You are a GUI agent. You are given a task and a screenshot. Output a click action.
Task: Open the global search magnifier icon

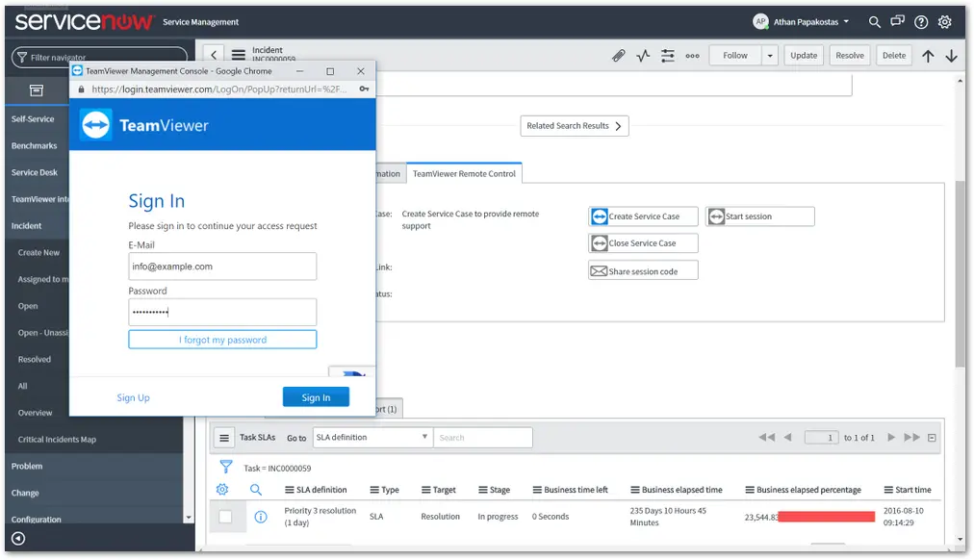pos(874,22)
